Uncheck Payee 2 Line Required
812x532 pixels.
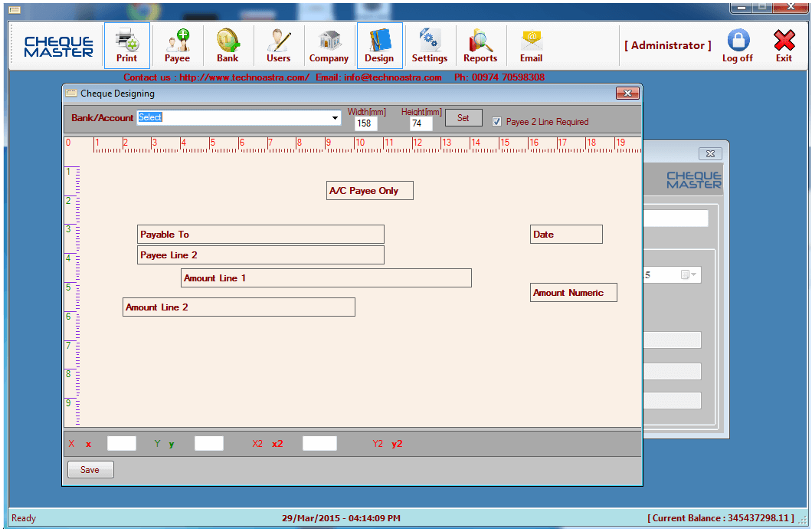pyautogui.click(x=496, y=121)
